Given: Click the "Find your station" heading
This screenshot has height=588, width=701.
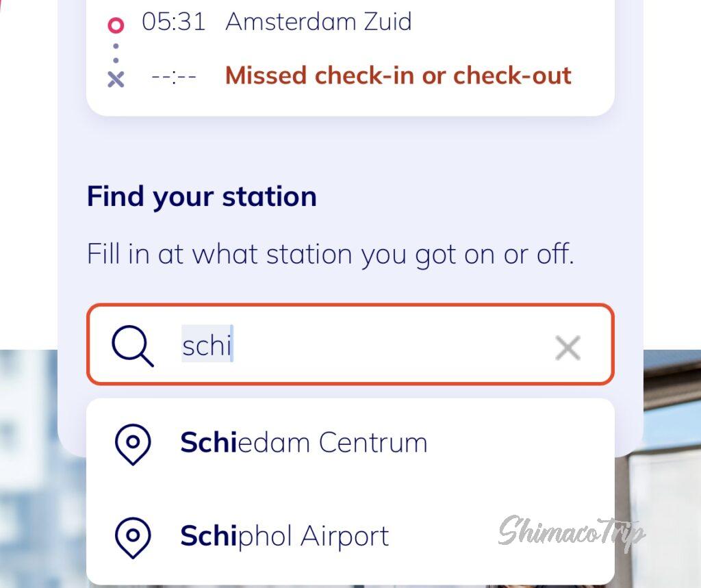Looking at the screenshot, I should pyautogui.click(x=201, y=197).
